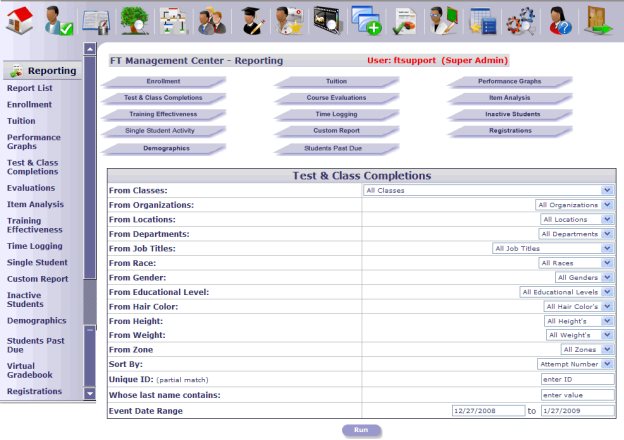Open the organization chart icon
This screenshot has height=440, width=624.
(173, 21)
